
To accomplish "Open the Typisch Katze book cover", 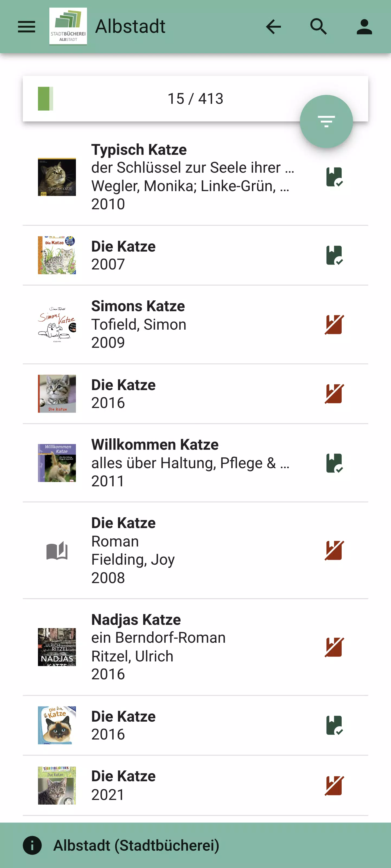I will pos(57,177).
